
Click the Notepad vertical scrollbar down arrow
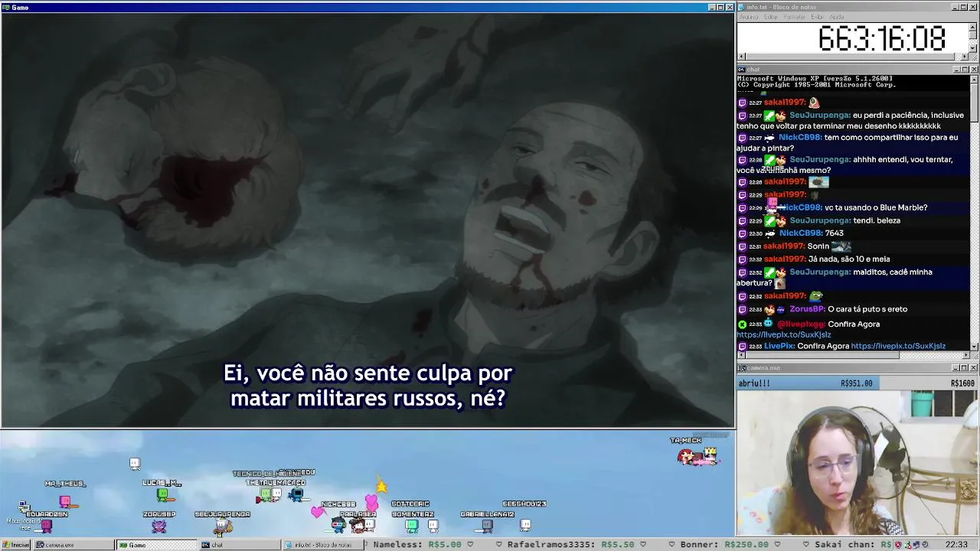[973, 48]
